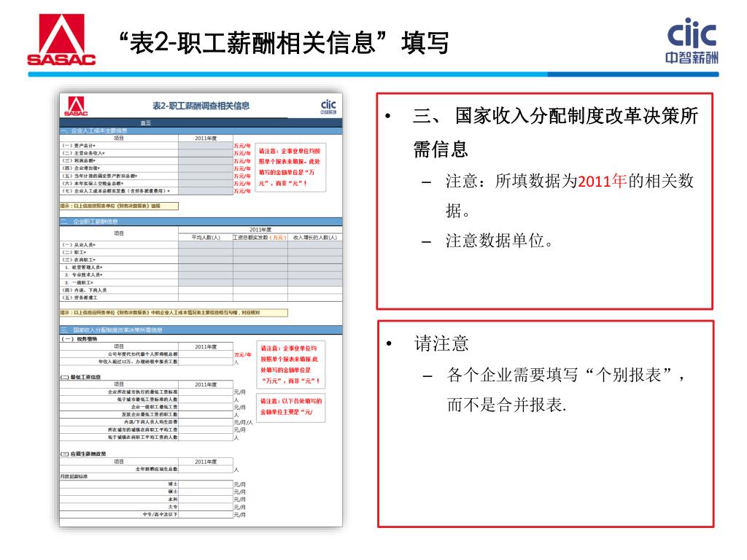Click input cell for 所在城市的城镇在岗职工平均工资
The height and width of the screenshot is (560, 747).
point(205,429)
